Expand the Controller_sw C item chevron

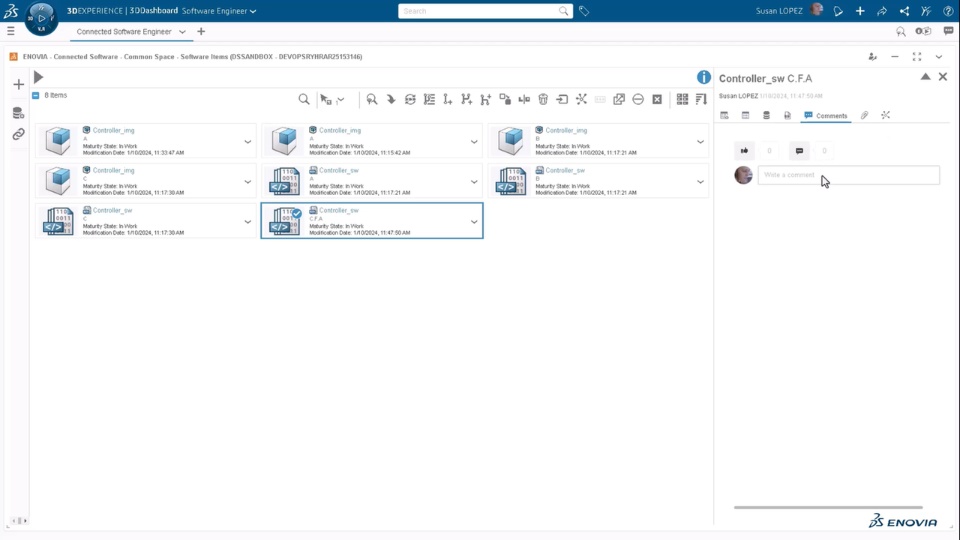click(x=247, y=222)
